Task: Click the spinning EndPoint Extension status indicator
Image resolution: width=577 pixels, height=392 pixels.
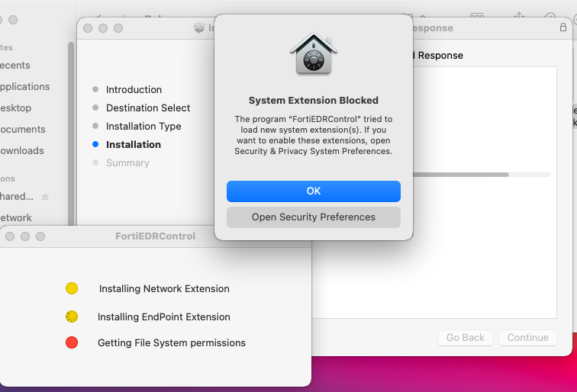Action: pyautogui.click(x=72, y=316)
